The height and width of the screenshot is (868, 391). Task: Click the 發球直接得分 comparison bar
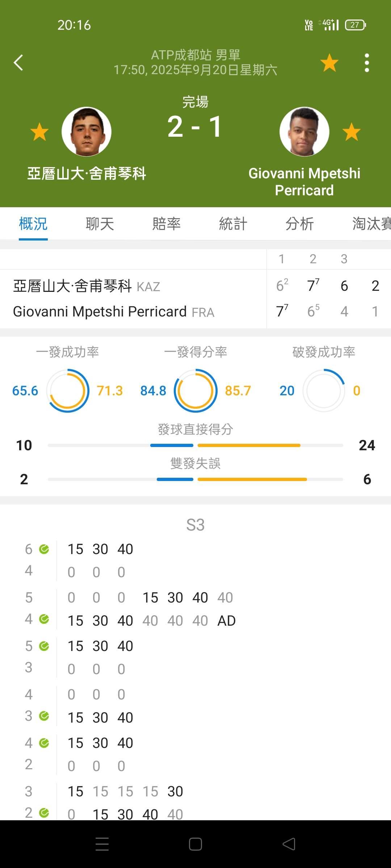pos(195,445)
